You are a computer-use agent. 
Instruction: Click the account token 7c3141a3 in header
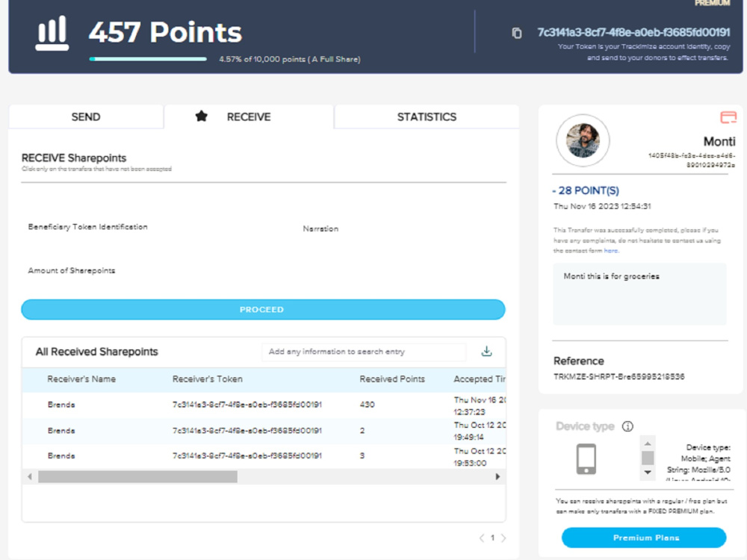tap(633, 32)
